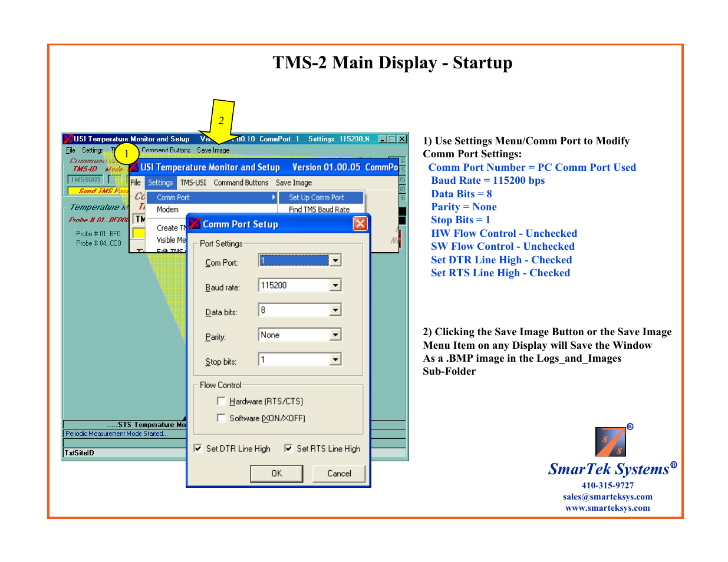Click OK in Comm Port Setup

pyautogui.click(x=276, y=473)
